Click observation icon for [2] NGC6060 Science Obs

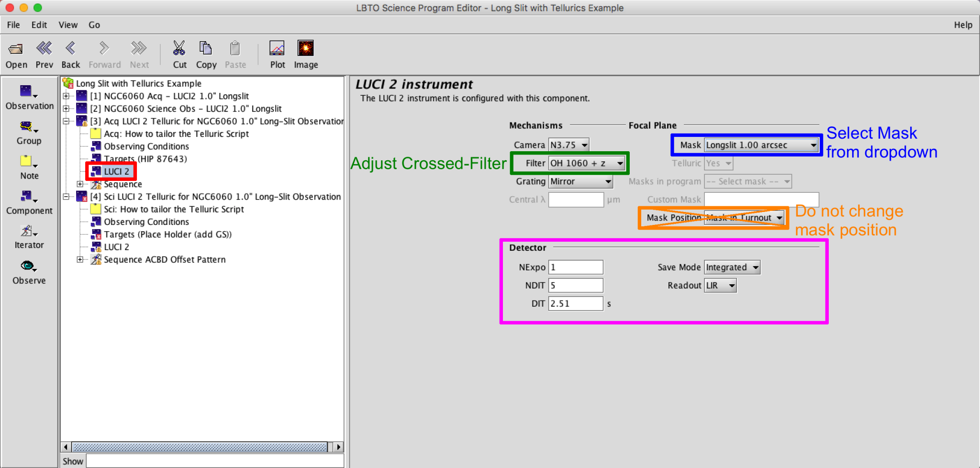(82, 108)
